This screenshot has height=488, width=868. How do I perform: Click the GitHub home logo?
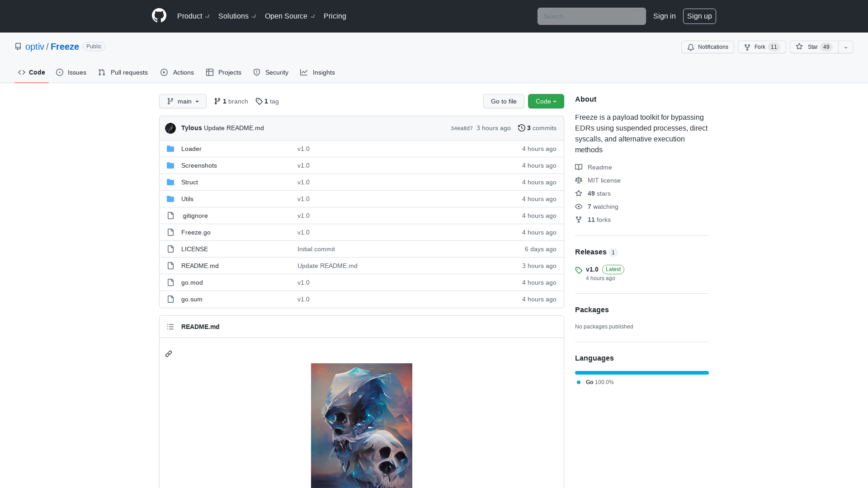[159, 16]
